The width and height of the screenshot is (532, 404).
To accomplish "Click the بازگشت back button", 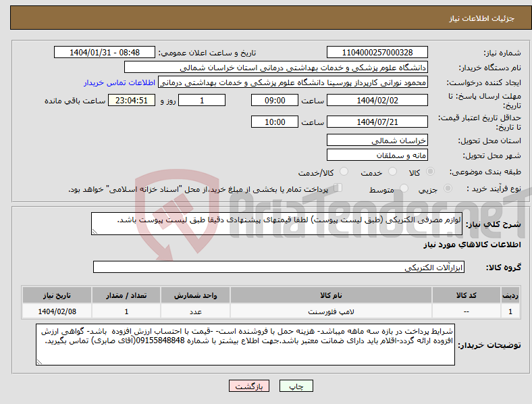I will point(249,386).
